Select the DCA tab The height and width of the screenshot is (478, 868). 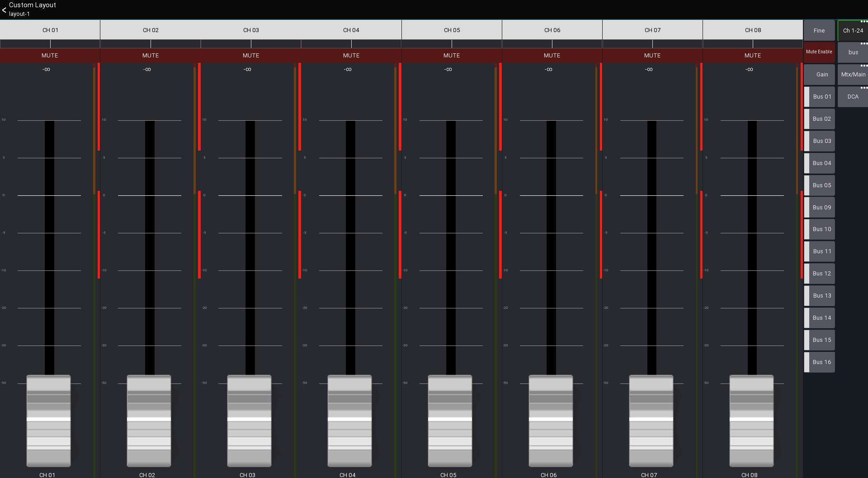pyautogui.click(x=853, y=96)
